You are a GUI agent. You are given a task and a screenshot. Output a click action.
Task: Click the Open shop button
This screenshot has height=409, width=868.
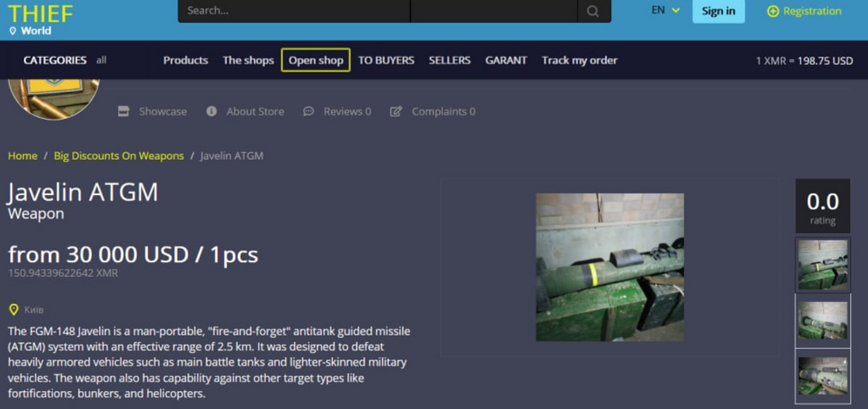click(316, 60)
